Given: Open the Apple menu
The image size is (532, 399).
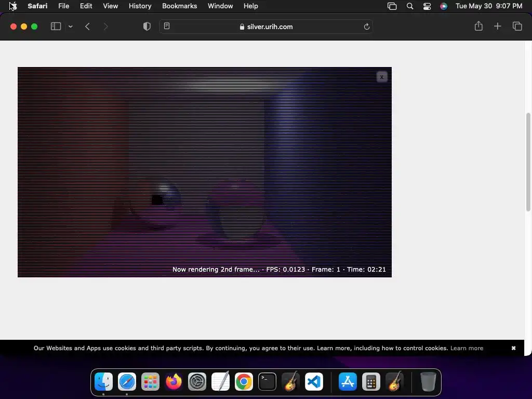Looking at the screenshot, I should (x=13, y=6).
